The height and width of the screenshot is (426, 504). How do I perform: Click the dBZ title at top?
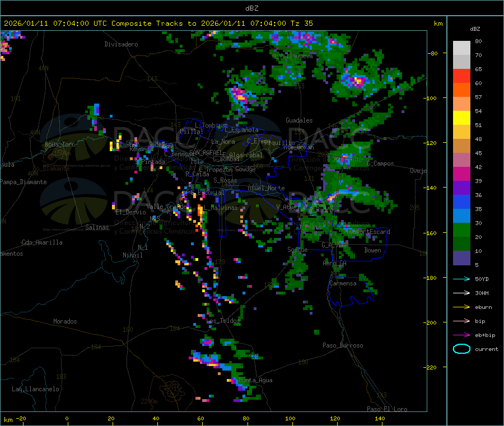coord(251,8)
